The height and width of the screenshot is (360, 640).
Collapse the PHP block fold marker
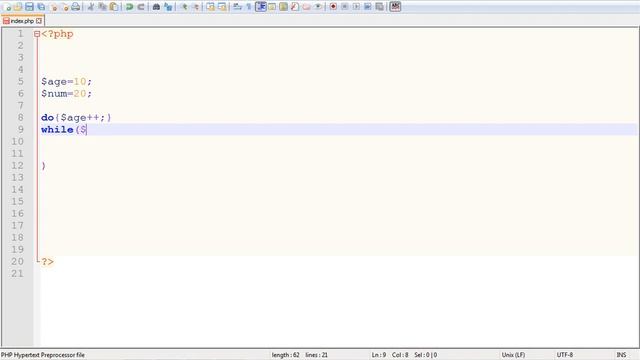coord(37,34)
